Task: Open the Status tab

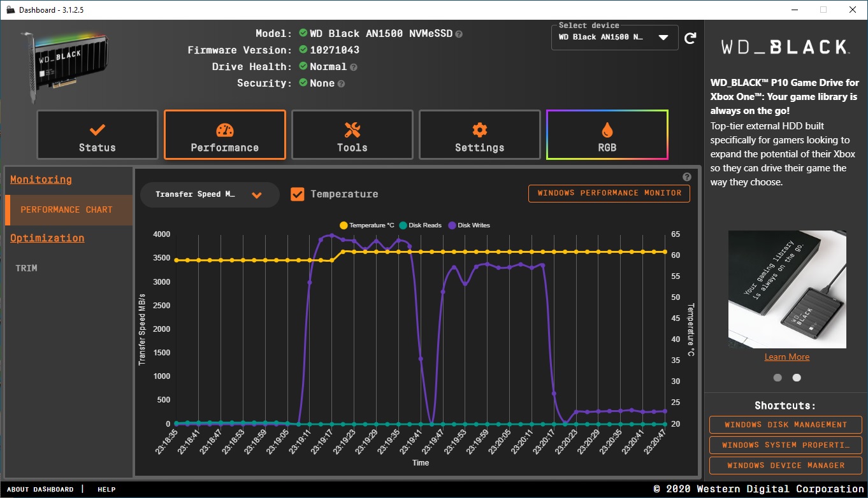Action: point(98,134)
